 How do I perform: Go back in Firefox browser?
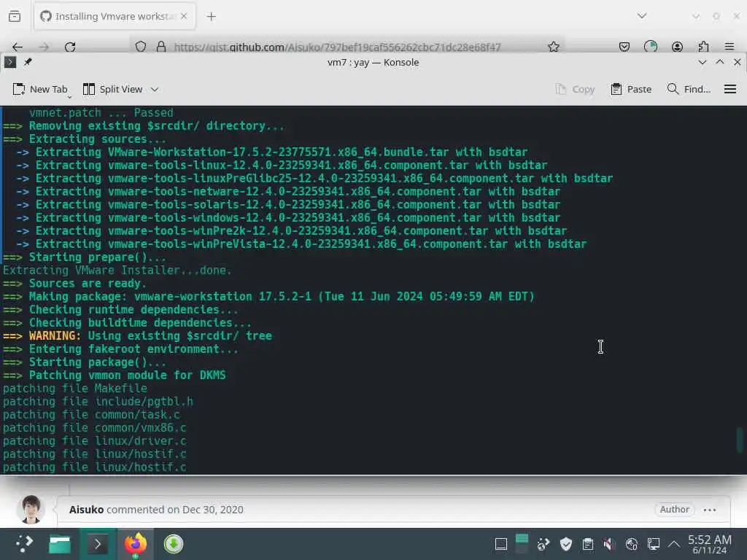pyautogui.click(x=18, y=47)
